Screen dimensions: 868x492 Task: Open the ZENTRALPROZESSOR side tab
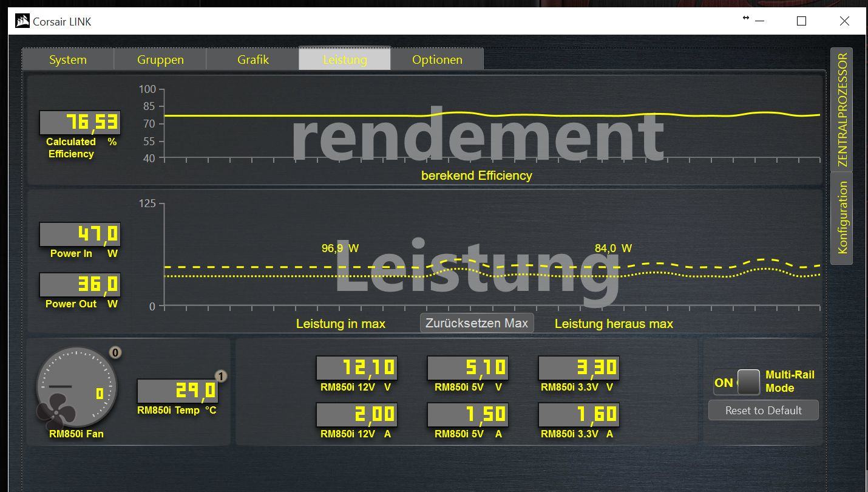tap(842, 110)
